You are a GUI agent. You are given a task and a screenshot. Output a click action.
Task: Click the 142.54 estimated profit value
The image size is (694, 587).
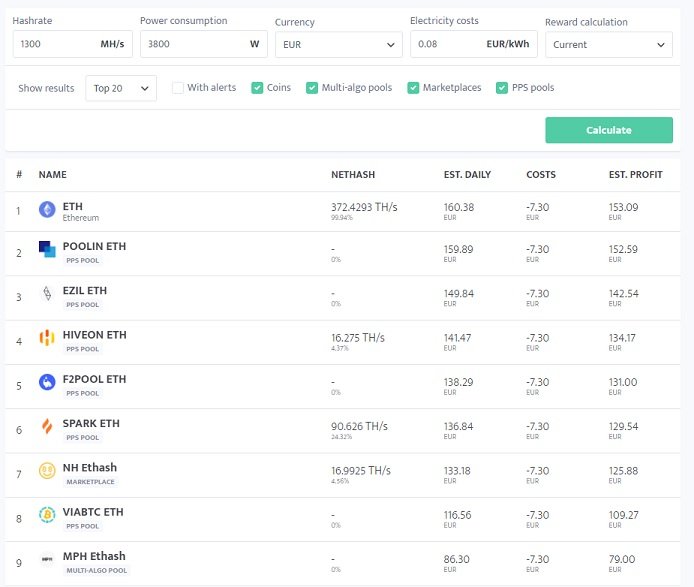624,294
